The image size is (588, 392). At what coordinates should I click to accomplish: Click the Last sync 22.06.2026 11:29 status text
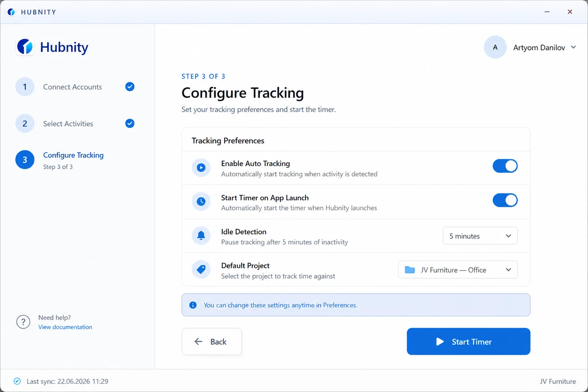pos(67,381)
